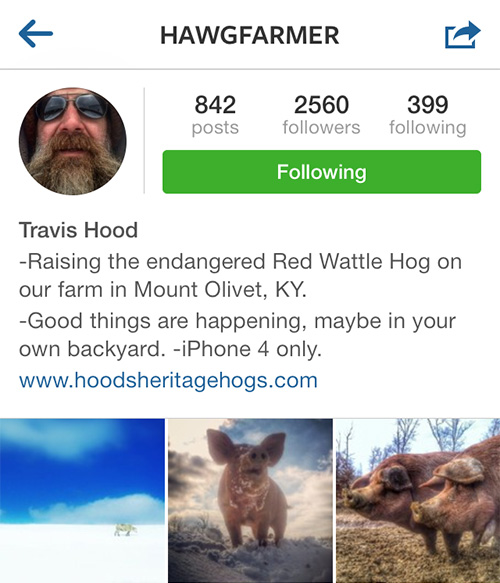Viewport: 500px width, 583px height.
Task: Tap the HAWGFARMER title header
Action: click(249, 35)
